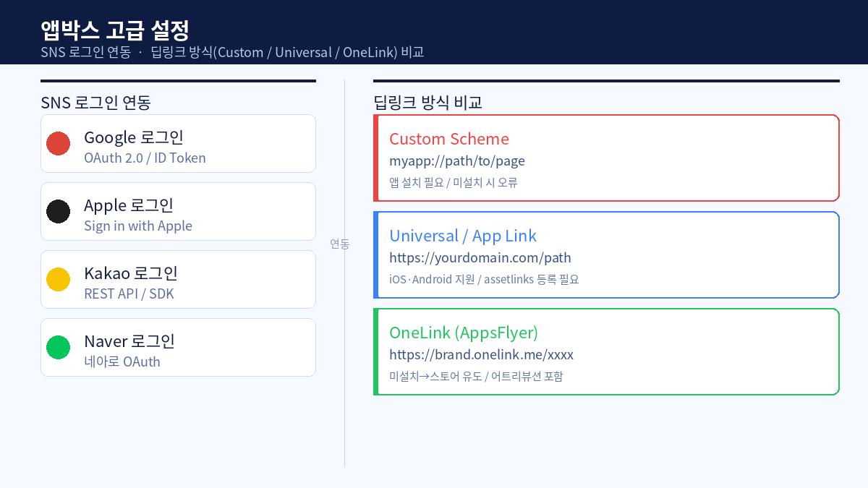Select the green Naver login icon

pyautogui.click(x=59, y=347)
